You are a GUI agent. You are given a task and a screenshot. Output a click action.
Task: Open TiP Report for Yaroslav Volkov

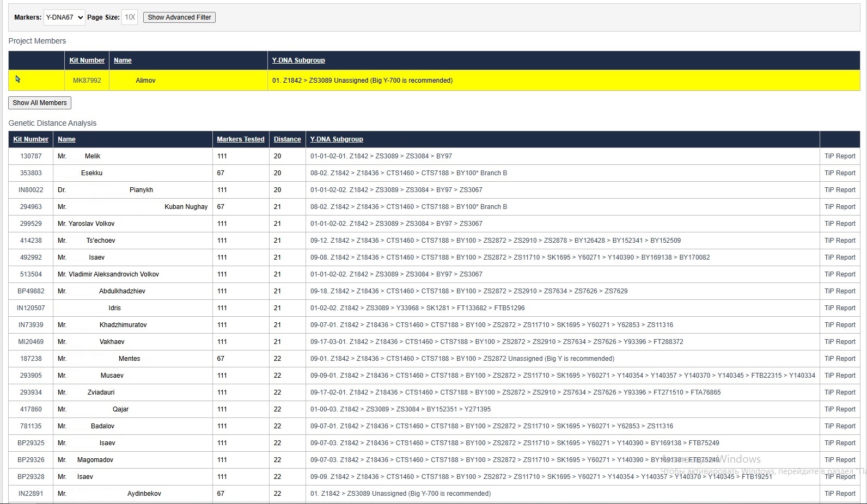pos(840,224)
